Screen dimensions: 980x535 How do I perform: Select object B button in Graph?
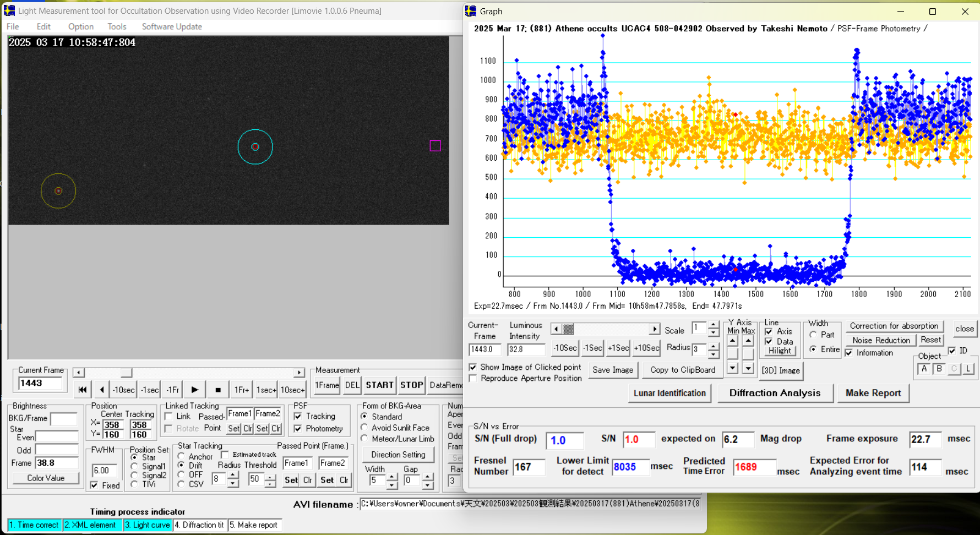click(x=939, y=369)
